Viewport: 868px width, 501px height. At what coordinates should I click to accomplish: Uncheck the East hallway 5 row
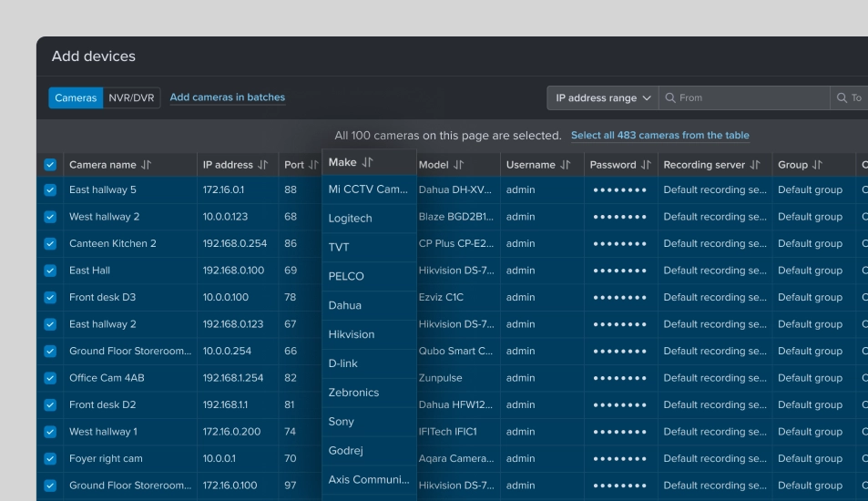click(x=50, y=189)
